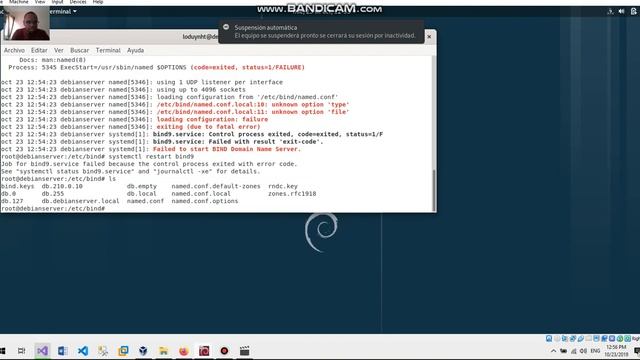Click VirtualBox USB indicator
Screen dimensions: 640x360
click(x=580, y=338)
